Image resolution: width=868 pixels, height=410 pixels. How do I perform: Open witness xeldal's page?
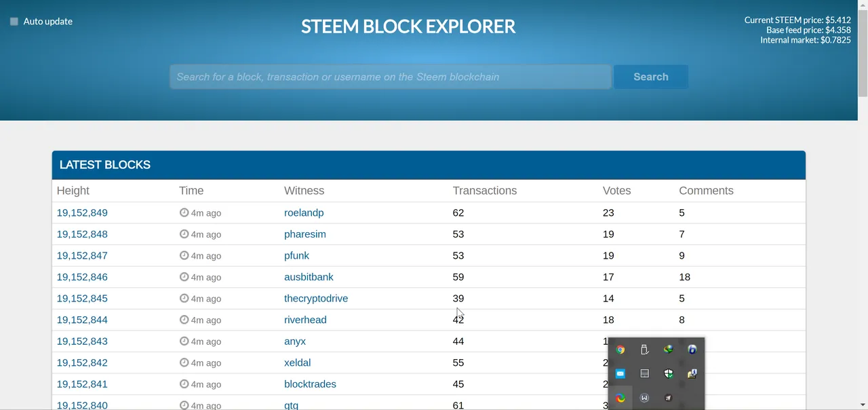298,362
